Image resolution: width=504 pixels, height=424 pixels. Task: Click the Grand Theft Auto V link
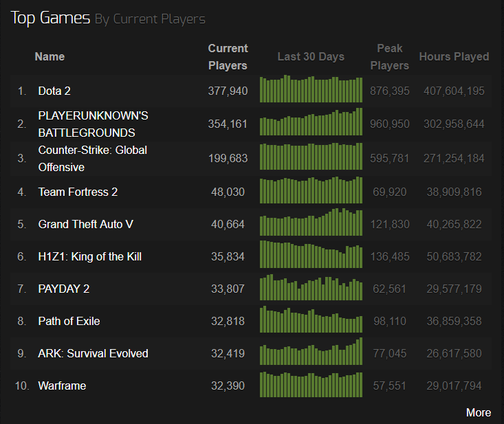pyautogui.click(x=87, y=224)
